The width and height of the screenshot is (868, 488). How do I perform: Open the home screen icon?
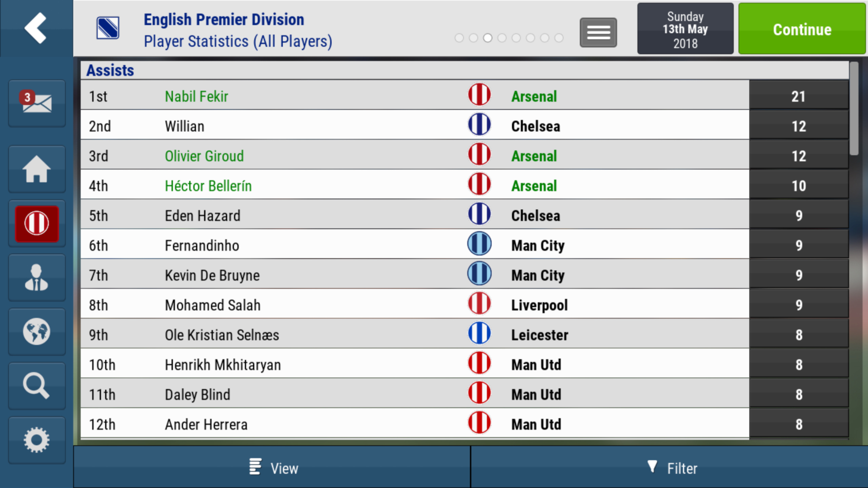pos(37,169)
